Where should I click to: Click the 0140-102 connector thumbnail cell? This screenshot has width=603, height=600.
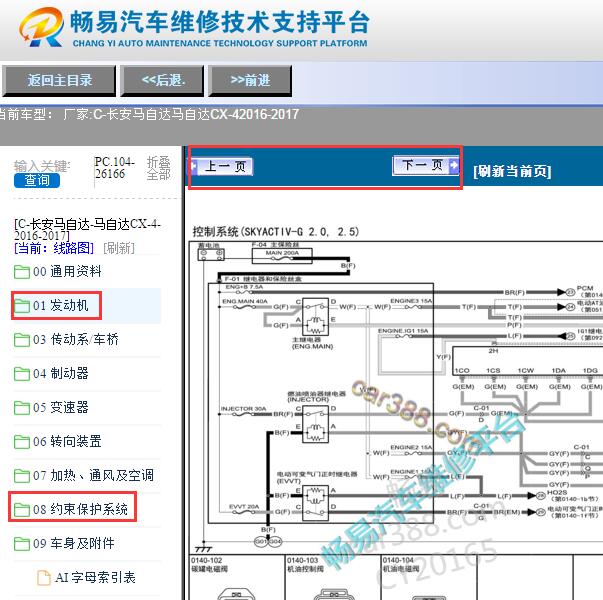[237, 577]
